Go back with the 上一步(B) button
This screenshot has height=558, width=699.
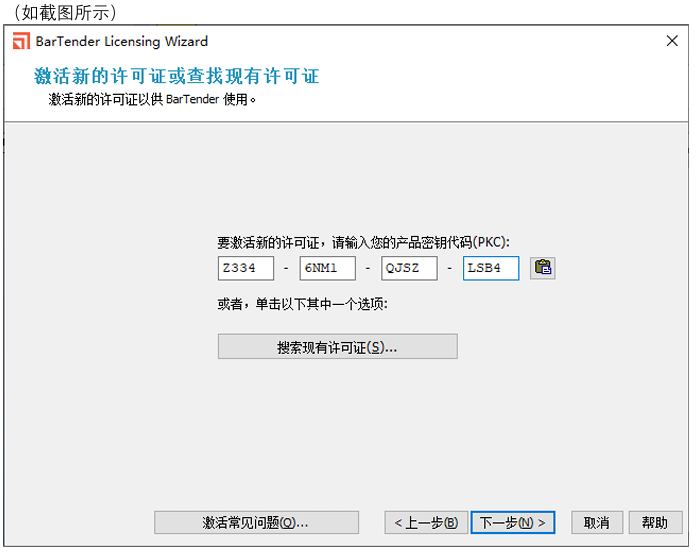pyautogui.click(x=426, y=522)
